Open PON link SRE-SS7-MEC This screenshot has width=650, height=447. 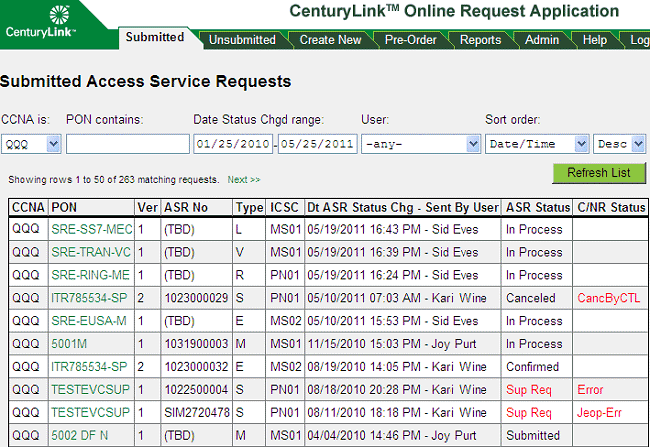coord(92,229)
